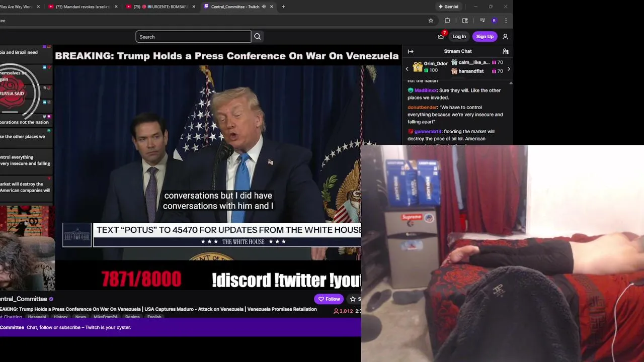Select hamandfist in gift leaderboard
Image resolution: width=644 pixels, height=362 pixels.
click(x=471, y=71)
